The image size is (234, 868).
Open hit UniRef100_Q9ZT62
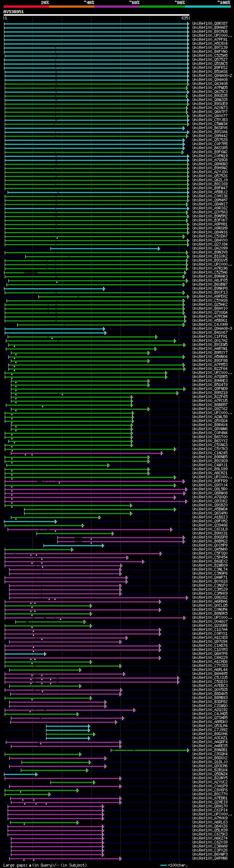tap(210, 409)
